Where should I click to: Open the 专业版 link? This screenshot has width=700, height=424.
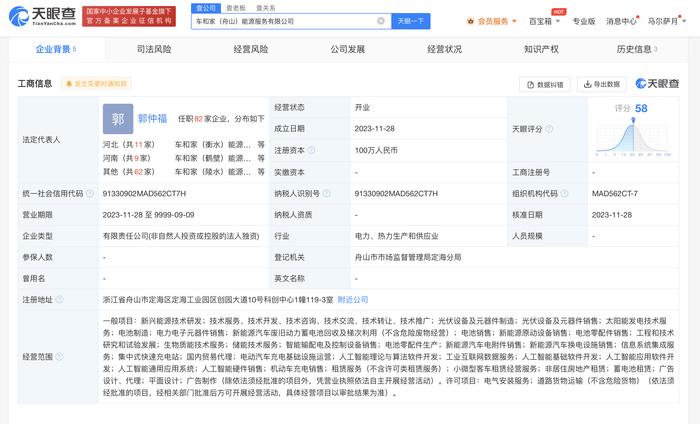pos(584,21)
